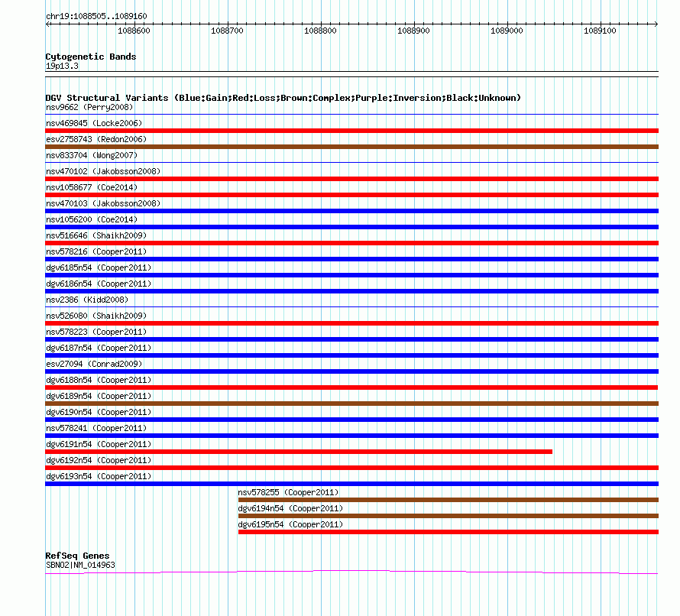The width and height of the screenshot is (680, 616).
Task: Click the 1088900 ruler tick label
Action: click(413, 31)
